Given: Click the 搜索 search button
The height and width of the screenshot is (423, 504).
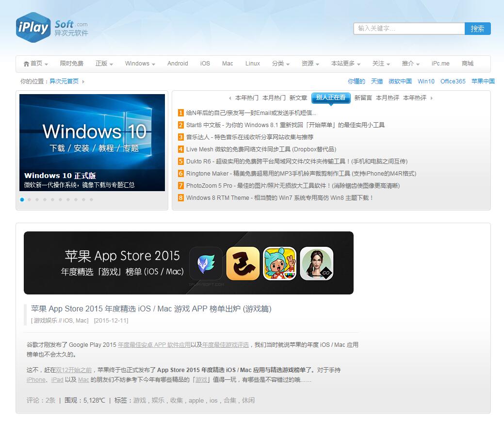Looking at the screenshot, I should click(477, 29).
